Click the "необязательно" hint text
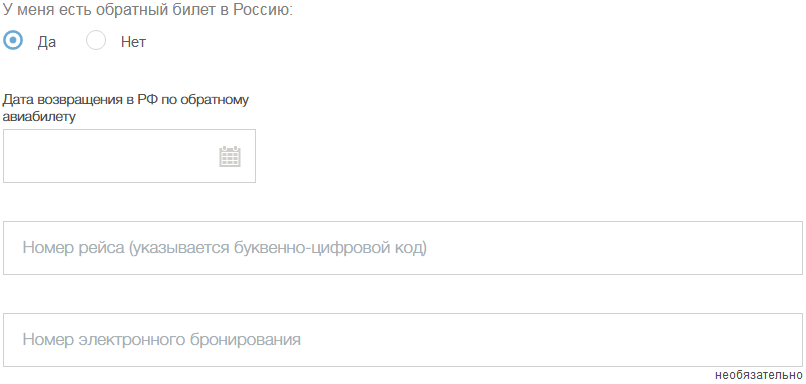806x384 pixels. point(758,376)
